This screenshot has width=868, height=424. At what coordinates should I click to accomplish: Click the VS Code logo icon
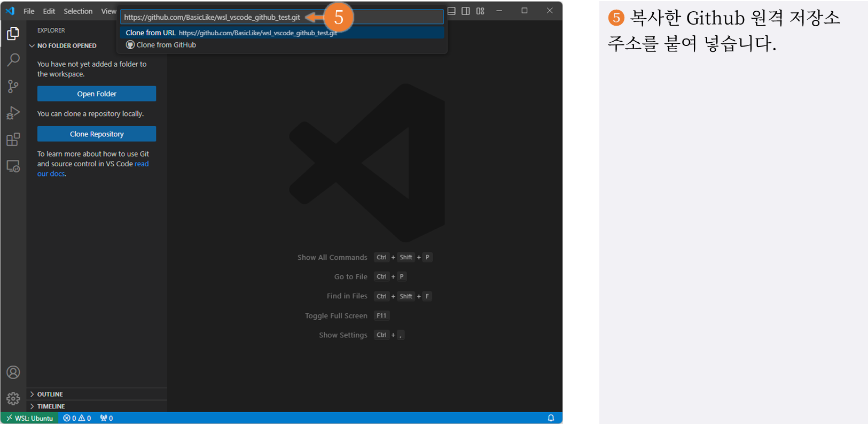tap(10, 11)
